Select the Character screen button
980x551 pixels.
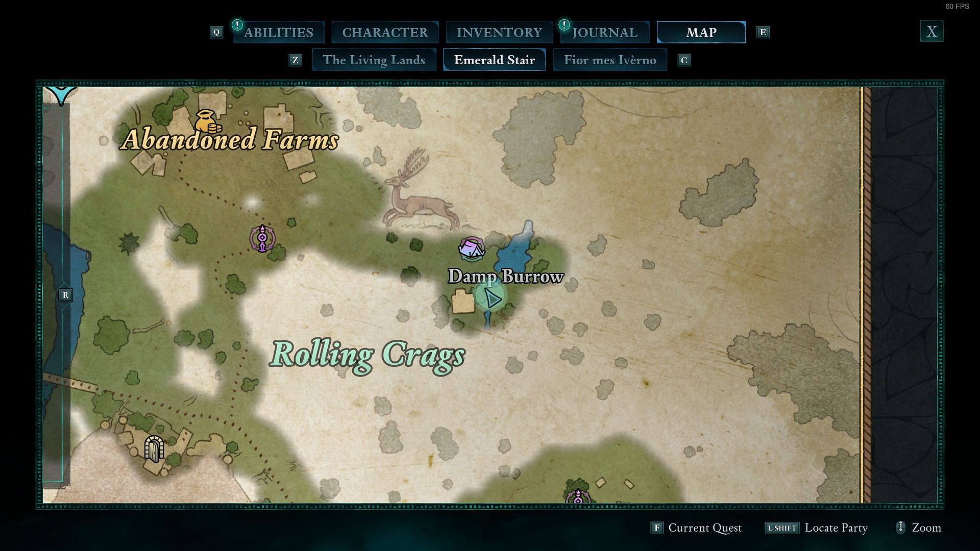pos(385,31)
